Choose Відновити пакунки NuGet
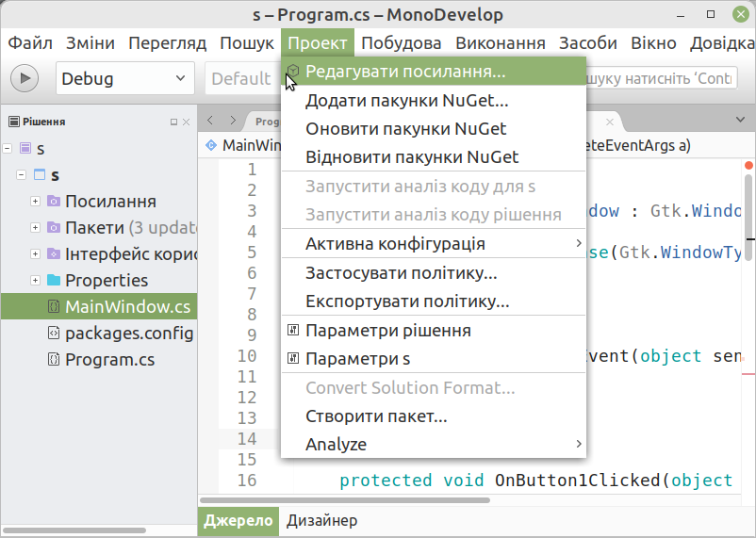 pyautogui.click(x=434, y=157)
